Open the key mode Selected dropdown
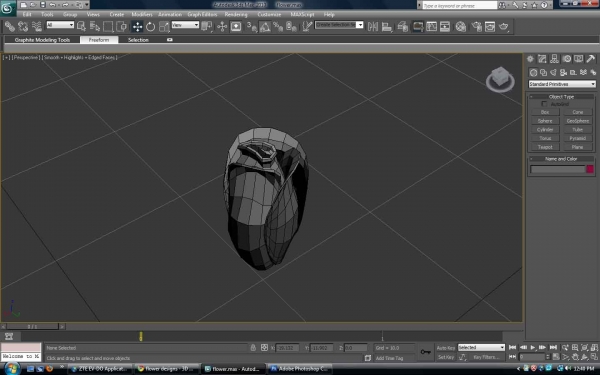Screen dimensions: 600x375 tap(481, 347)
